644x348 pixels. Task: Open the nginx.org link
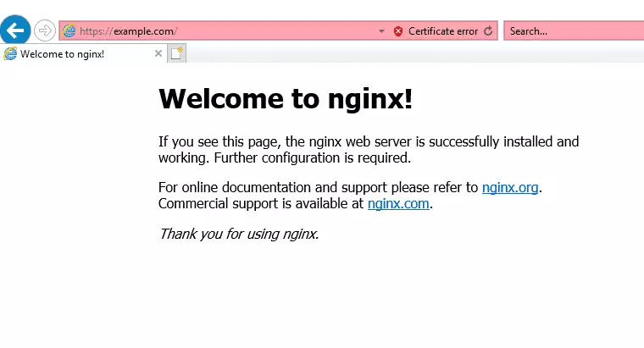[510, 187]
